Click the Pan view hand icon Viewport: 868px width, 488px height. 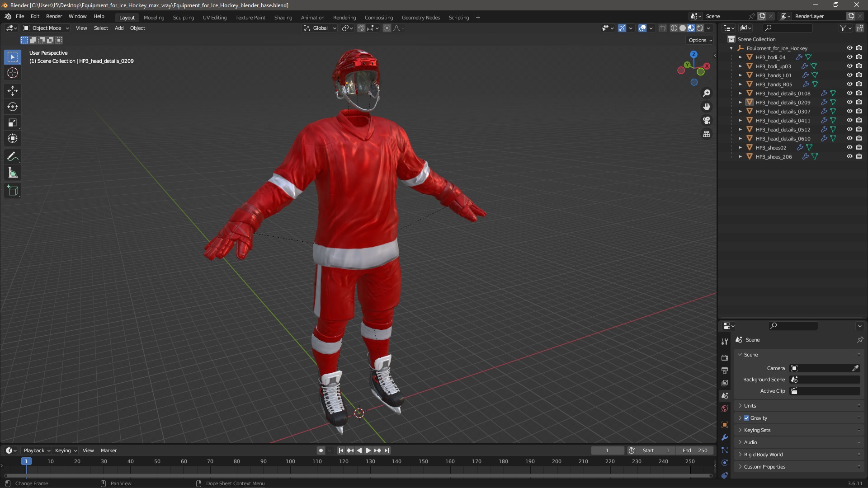point(707,107)
